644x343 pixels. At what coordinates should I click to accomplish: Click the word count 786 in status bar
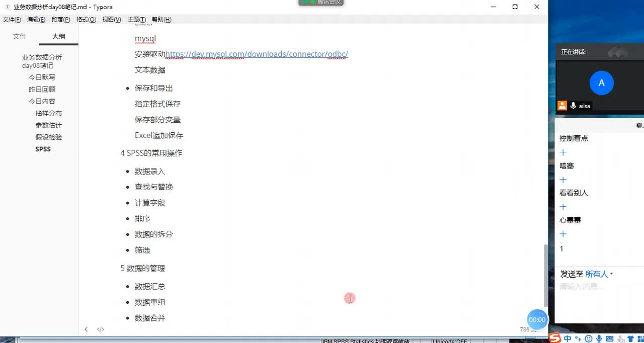click(525, 329)
